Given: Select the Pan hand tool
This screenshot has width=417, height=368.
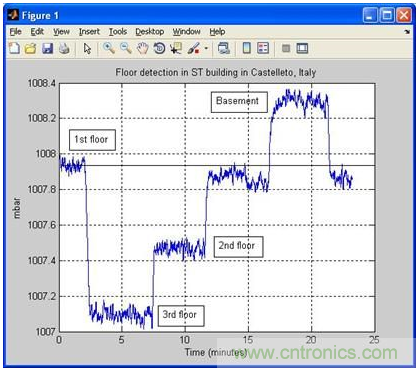Looking at the screenshot, I should (x=143, y=49).
